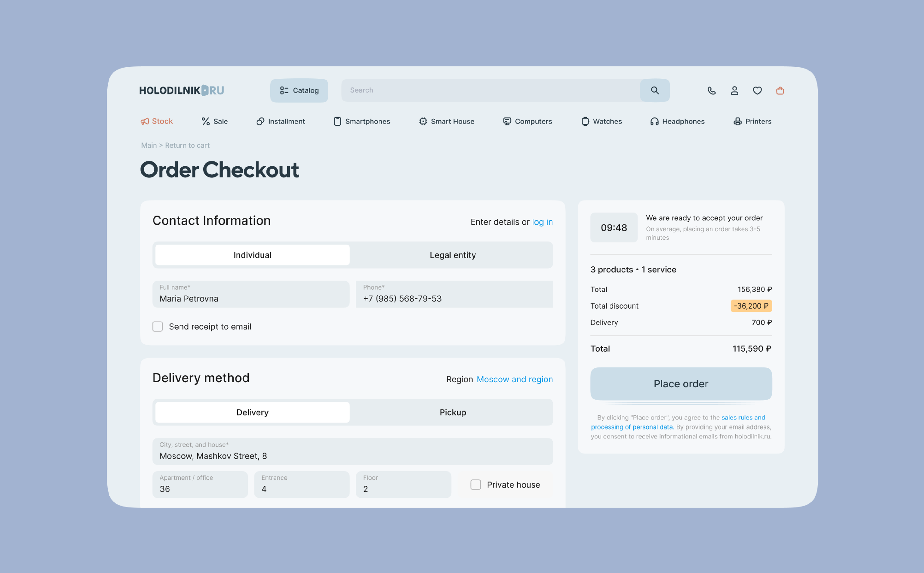The height and width of the screenshot is (573, 924).
Task: Open the shopping bag cart icon
Action: (x=780, y=90)
